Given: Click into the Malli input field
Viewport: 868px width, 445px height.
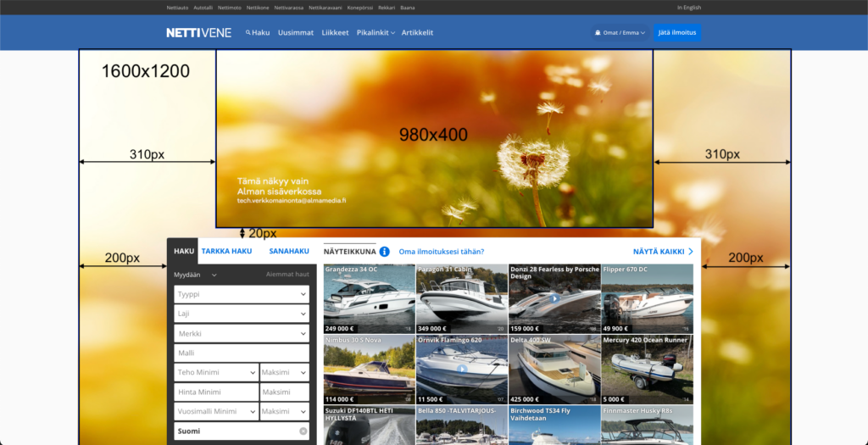Looking at the screenshot, I should point(242,353).
